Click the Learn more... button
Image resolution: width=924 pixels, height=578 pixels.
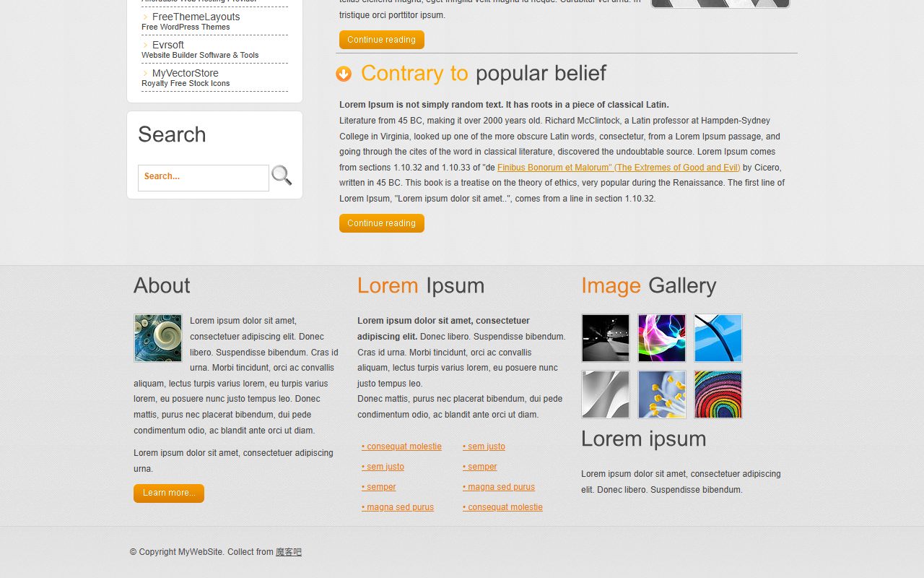click(169, 493)
